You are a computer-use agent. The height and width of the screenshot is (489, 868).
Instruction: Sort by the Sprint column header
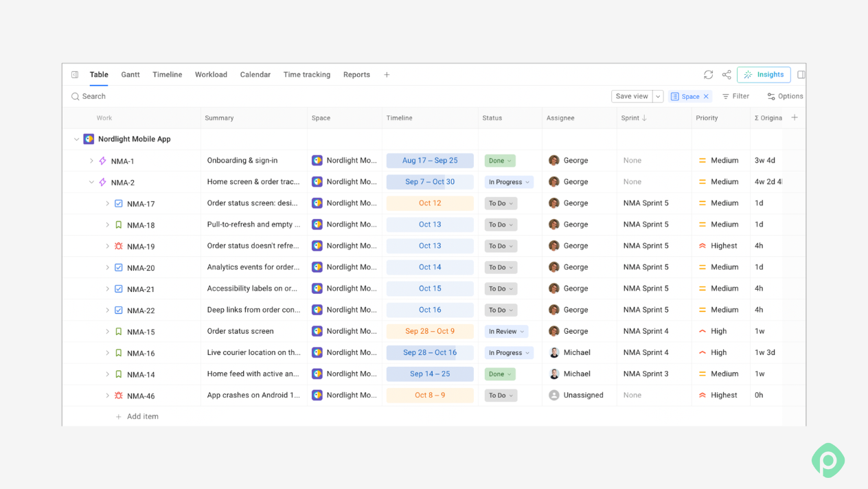[634, 118]
